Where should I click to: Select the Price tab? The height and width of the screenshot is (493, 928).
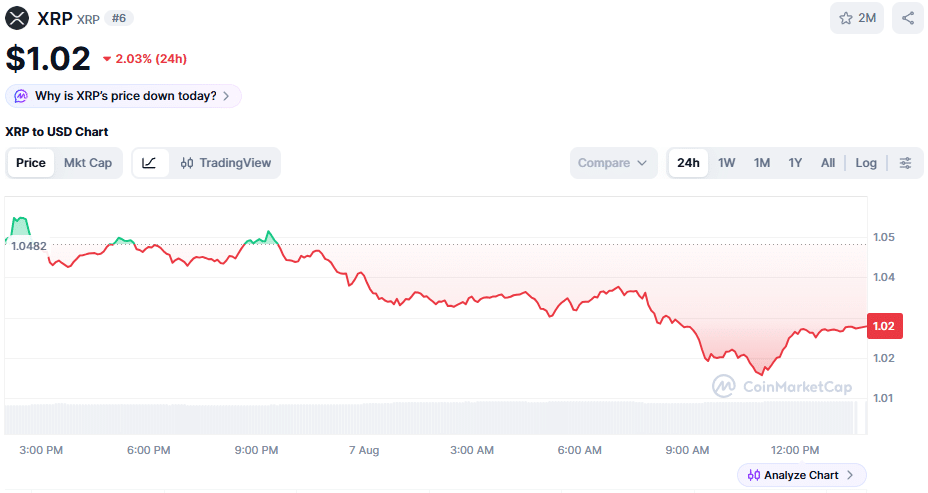click(31, 163)
